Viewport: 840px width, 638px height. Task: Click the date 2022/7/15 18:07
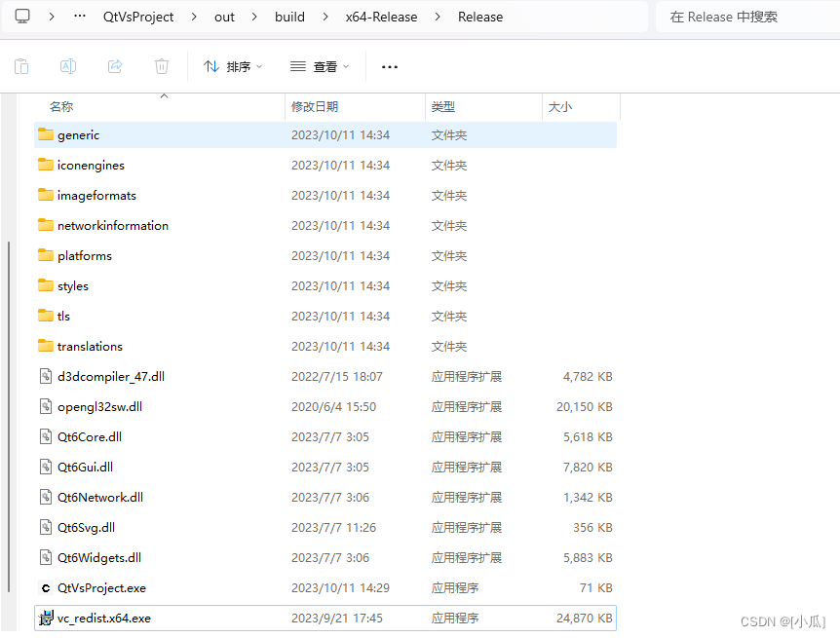[x=337, y=377]
